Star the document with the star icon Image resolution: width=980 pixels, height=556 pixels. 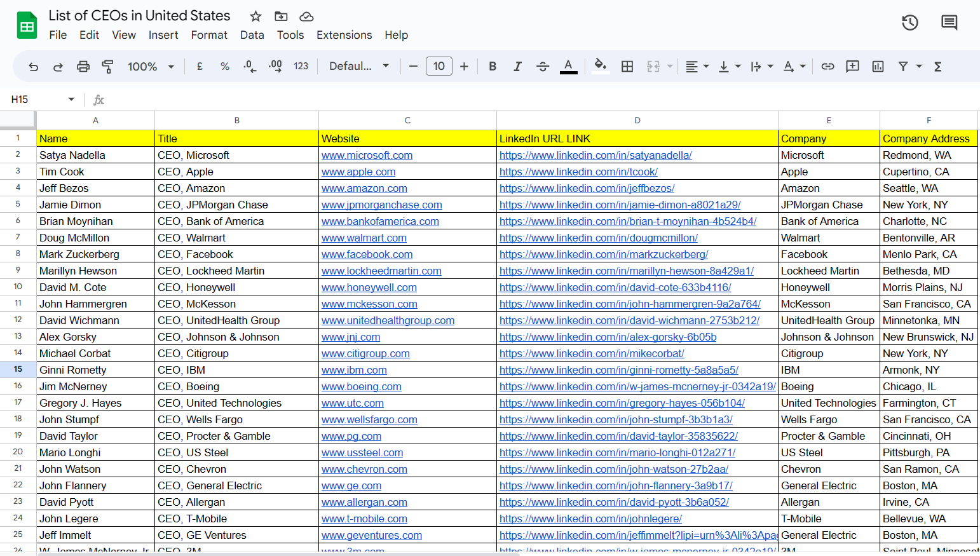click(255, 16)
